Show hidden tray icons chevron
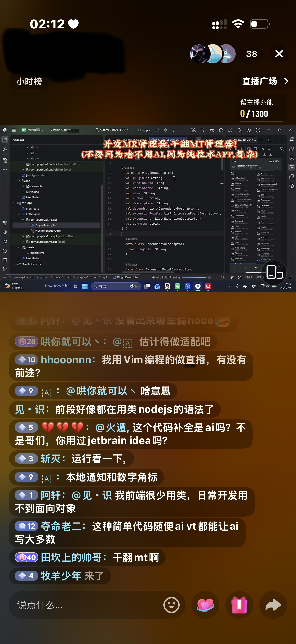The height and width of the screenshot is (644, 296). [x=230, y=286]
